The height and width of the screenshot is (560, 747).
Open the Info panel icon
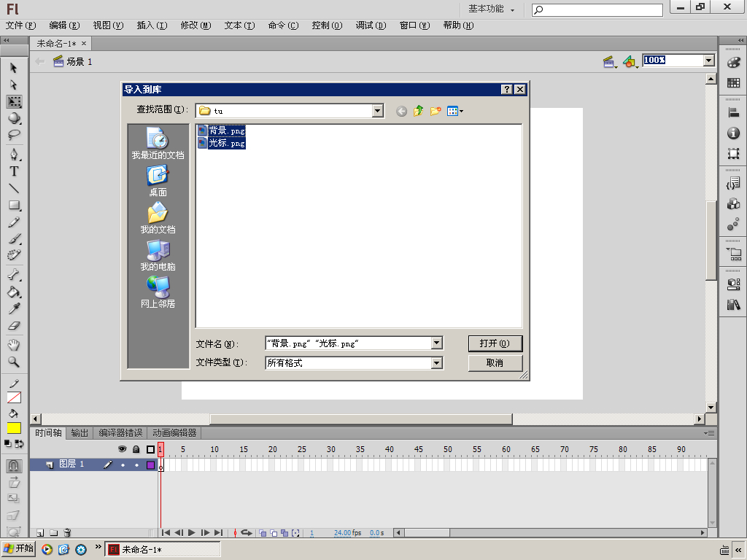[734, 133]
